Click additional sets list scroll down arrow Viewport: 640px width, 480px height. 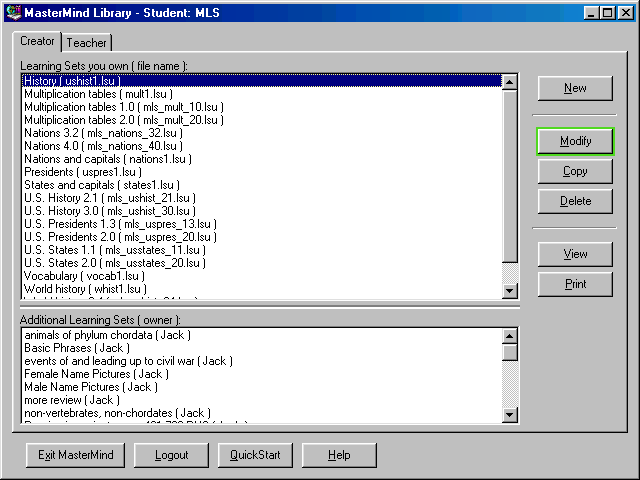click(x=509, y=415)
